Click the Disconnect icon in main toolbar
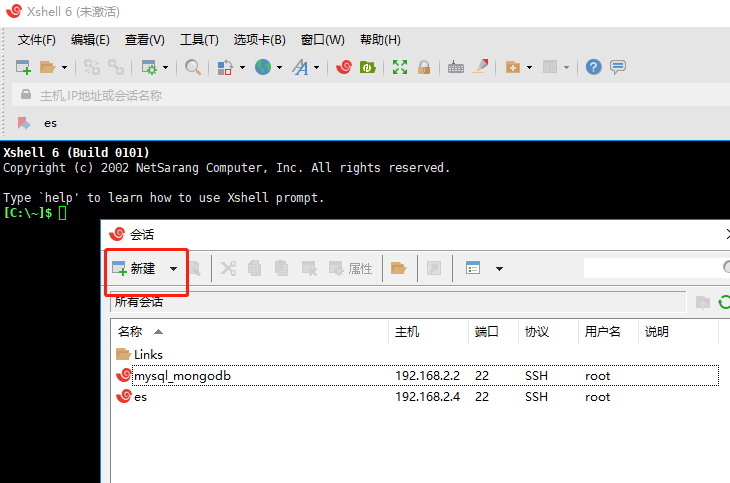The height and width of the screenshot is (483, 730). (92, 67)
